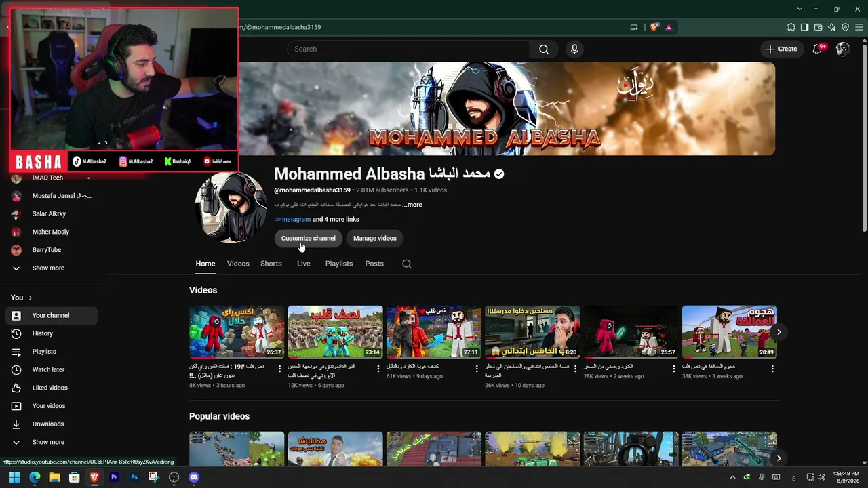Click the YouTube search input field
Viewport: 868px width, 488px height.
pos(408,49)
